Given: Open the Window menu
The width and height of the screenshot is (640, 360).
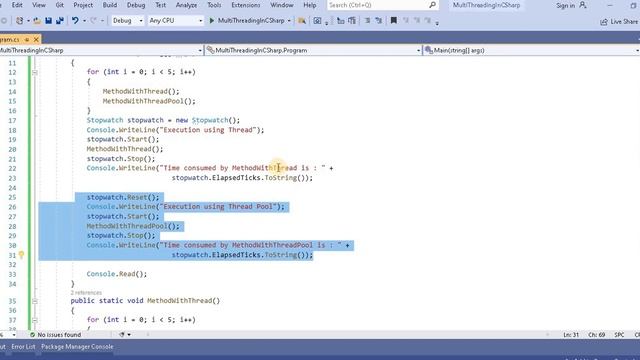Looking at the screenshot, I should (x=282, y=5).
